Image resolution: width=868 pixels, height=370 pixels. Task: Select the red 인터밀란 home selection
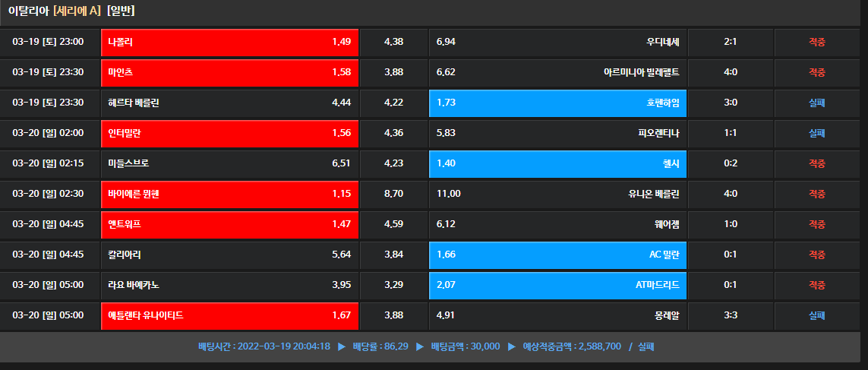click(229, 133)
